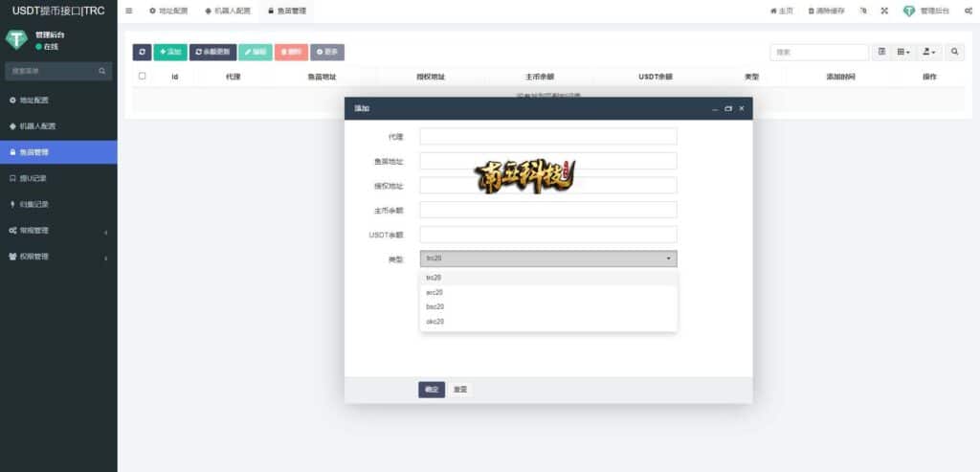This screenshot has width=980, height=472.
Task: Toggle the hamburger sidebar menu icon
Action: pos(129,11)
